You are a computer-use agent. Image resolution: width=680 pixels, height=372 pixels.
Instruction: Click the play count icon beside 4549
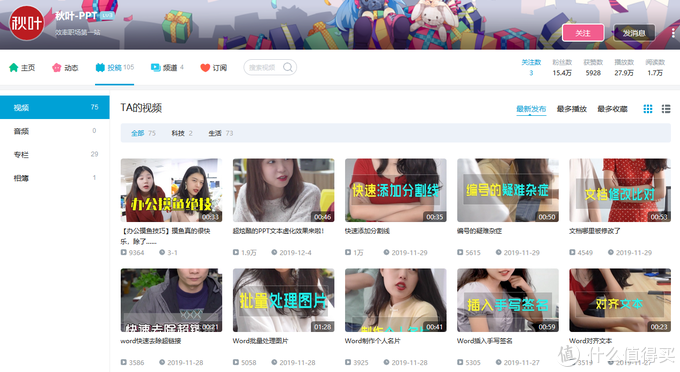click(x=572, y=252)
